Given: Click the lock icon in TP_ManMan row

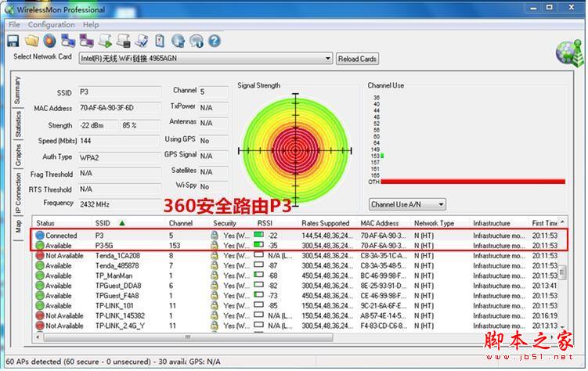Looking at the screenshot, I should tap(214, 276).
